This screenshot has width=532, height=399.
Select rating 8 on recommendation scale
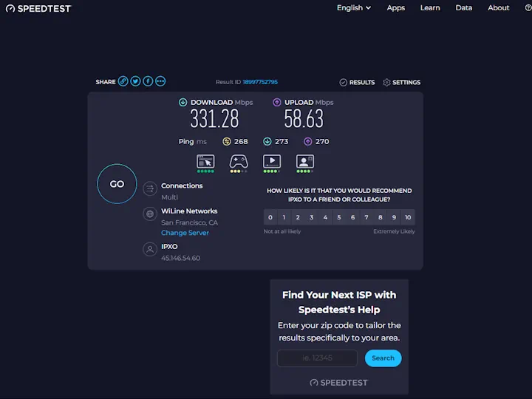[381, 217]
